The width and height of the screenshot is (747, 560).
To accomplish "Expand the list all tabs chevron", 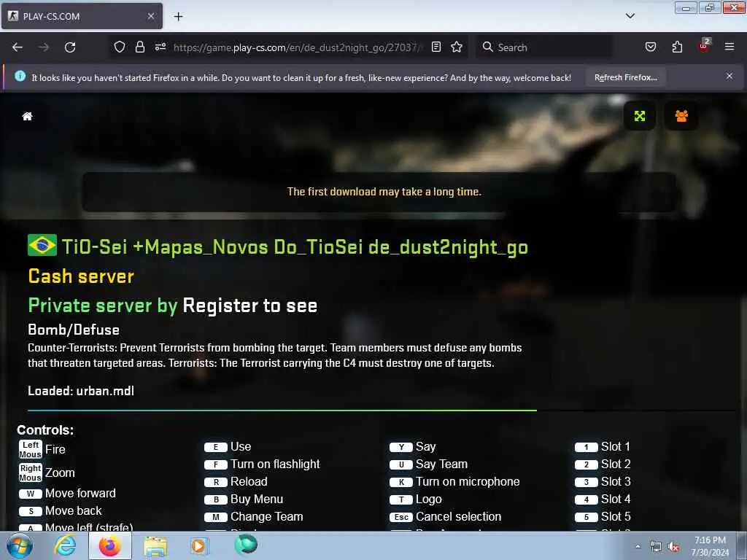I will pos(630,16).
